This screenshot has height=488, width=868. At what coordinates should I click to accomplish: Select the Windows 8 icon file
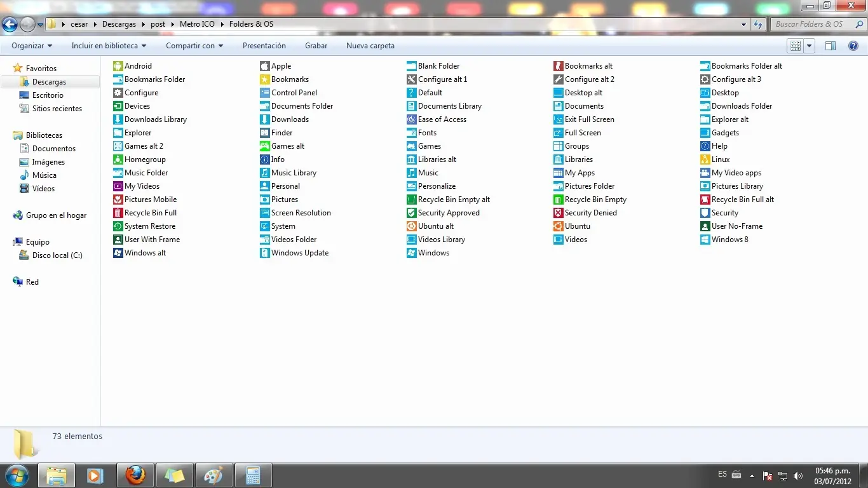[729, 240]
